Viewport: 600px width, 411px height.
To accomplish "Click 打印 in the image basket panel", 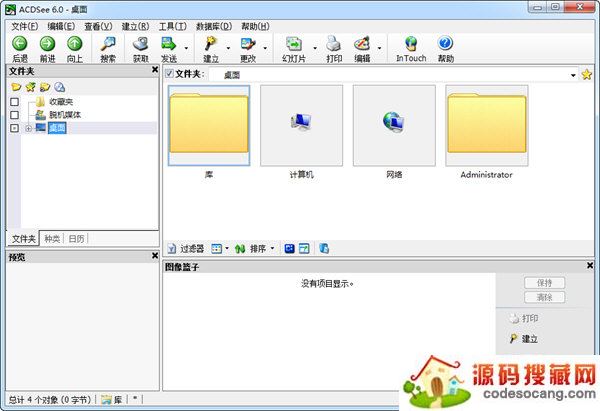I will (524, 318).
